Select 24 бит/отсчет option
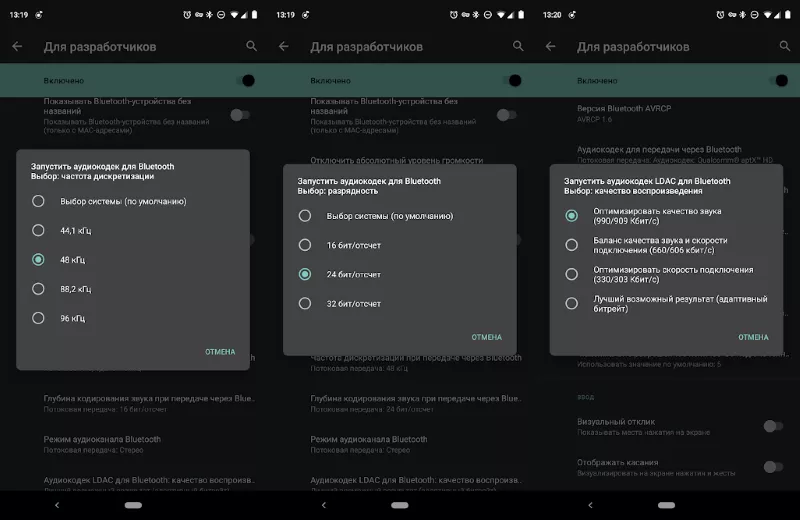Image resolution: width=800 pixels, height=520 pixels. pyautogui.click(x=339, y=274)
